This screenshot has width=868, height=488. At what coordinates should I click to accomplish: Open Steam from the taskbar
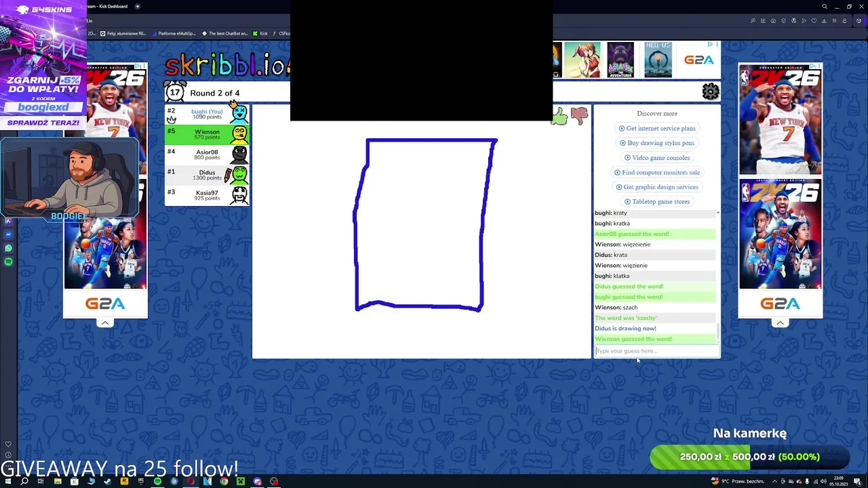pyautogui.click(x=108, y=481)
